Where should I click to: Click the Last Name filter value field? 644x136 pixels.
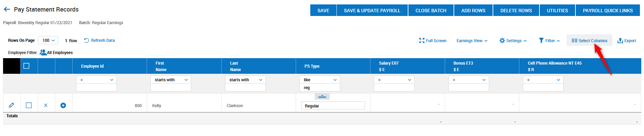[245, 88]
